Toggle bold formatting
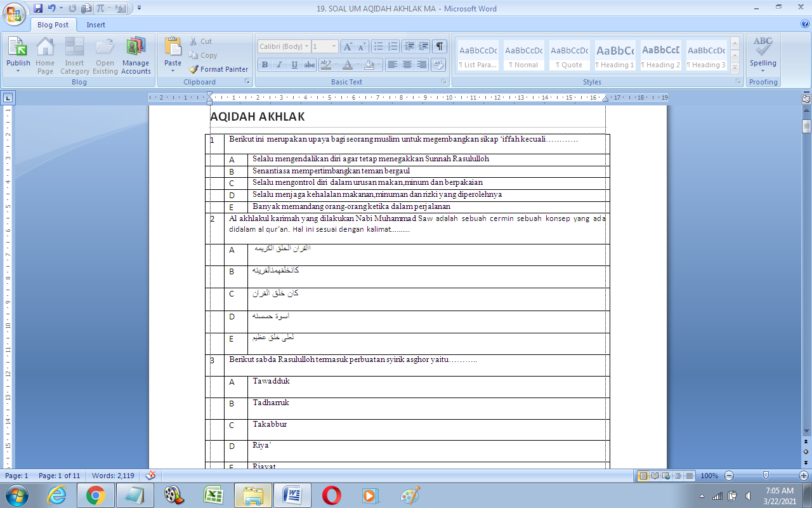Image resolution: width=812 pixels, height=508 pixels. [265, 65]
